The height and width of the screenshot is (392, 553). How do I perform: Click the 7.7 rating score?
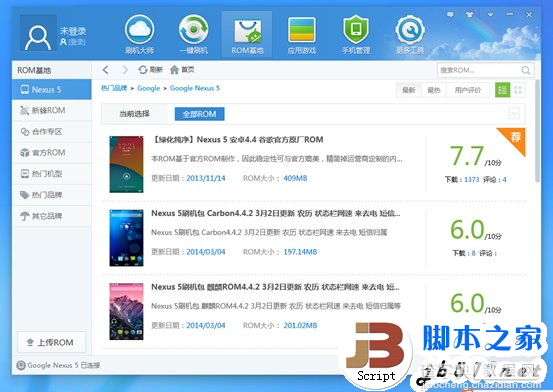[x=467, y=156]
